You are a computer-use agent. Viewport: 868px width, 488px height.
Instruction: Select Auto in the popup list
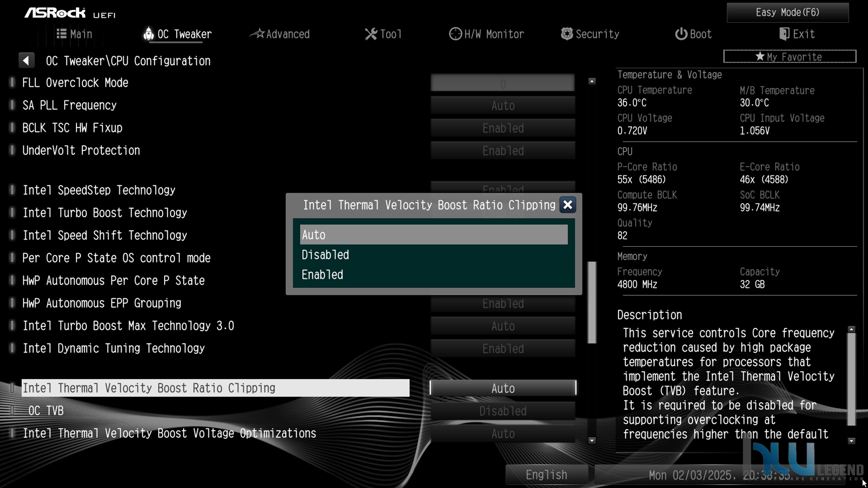coord(434,235)
